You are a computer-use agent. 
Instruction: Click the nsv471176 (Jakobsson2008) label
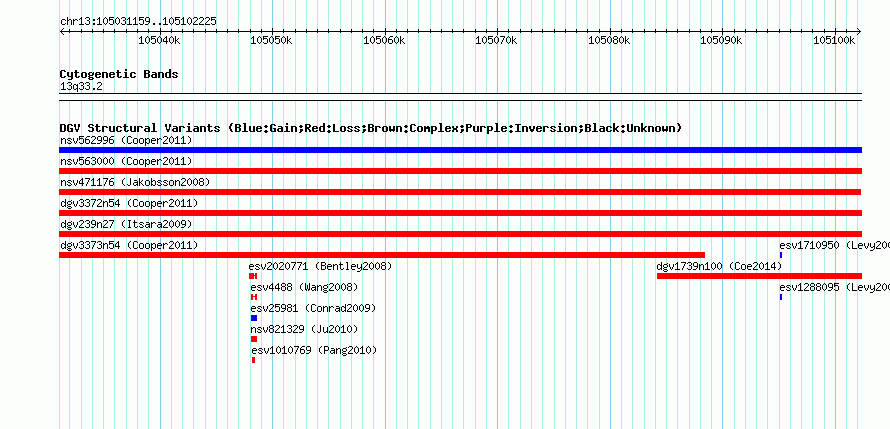tap(135, 182)
